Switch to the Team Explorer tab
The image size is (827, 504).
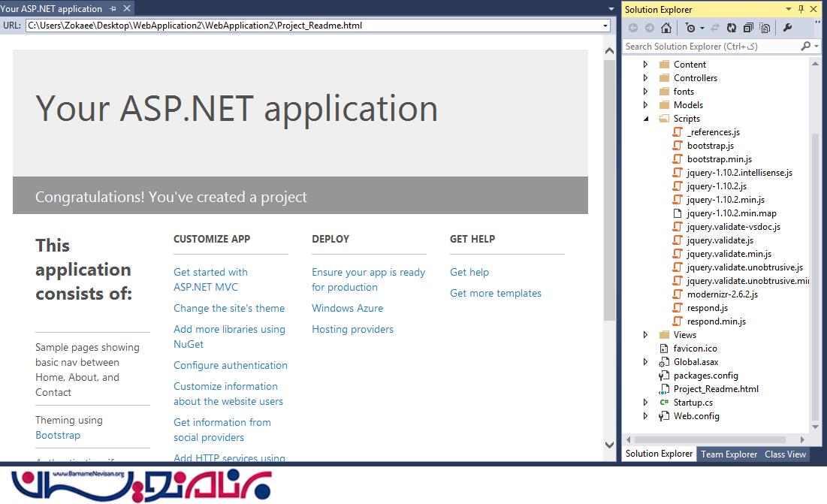pos(729,454)
